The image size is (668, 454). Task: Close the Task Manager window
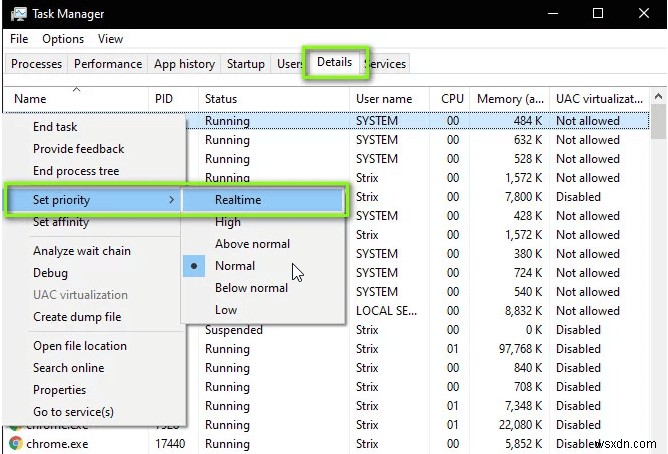(x=644, y=13)
